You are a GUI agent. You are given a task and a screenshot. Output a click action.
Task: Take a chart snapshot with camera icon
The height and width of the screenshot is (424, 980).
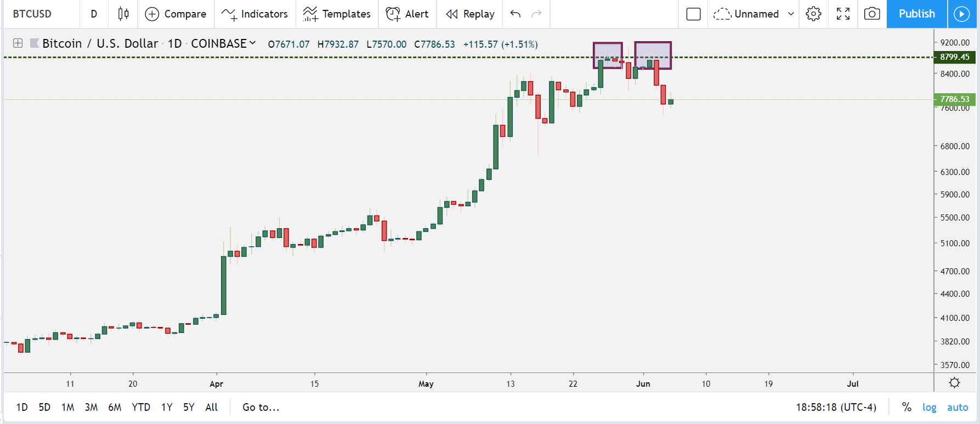(x=872, y=14)
